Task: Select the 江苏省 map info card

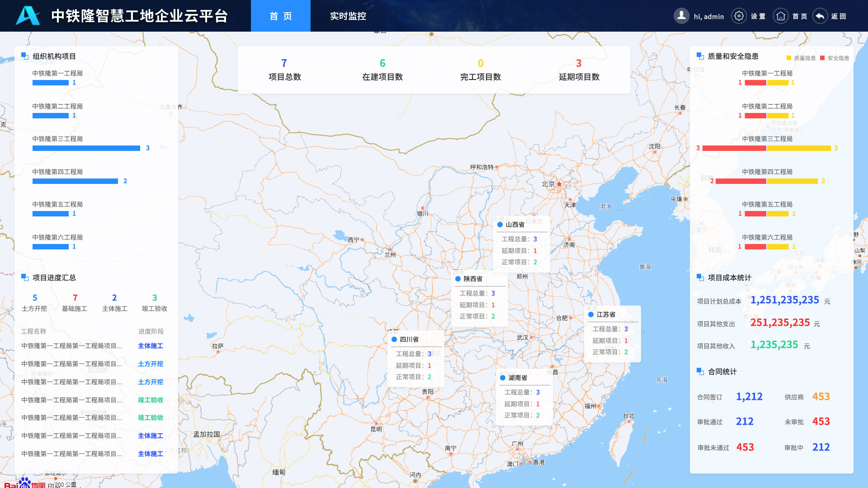Action: pos(613,333)
